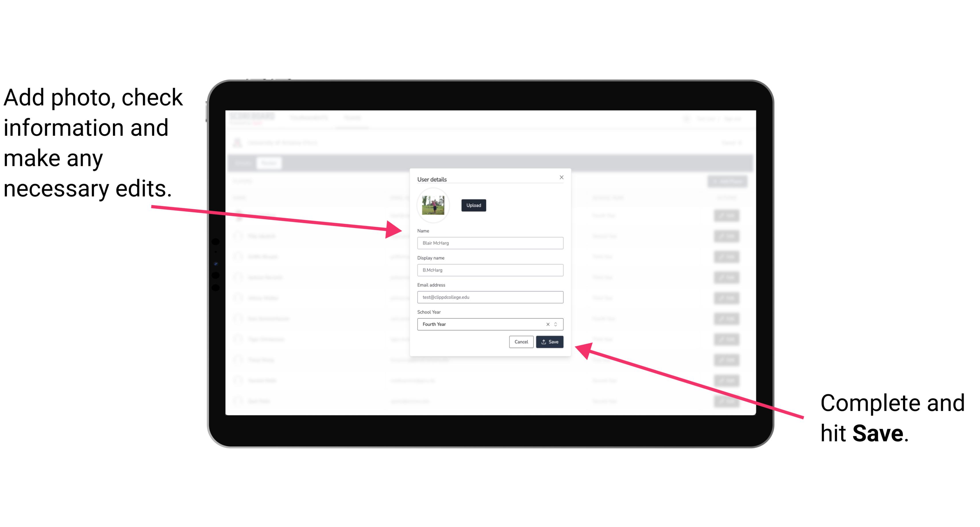Screen dimensions: 980x527
Task: Click the 'User details' dialog title menu
Action: click(433, 179)
